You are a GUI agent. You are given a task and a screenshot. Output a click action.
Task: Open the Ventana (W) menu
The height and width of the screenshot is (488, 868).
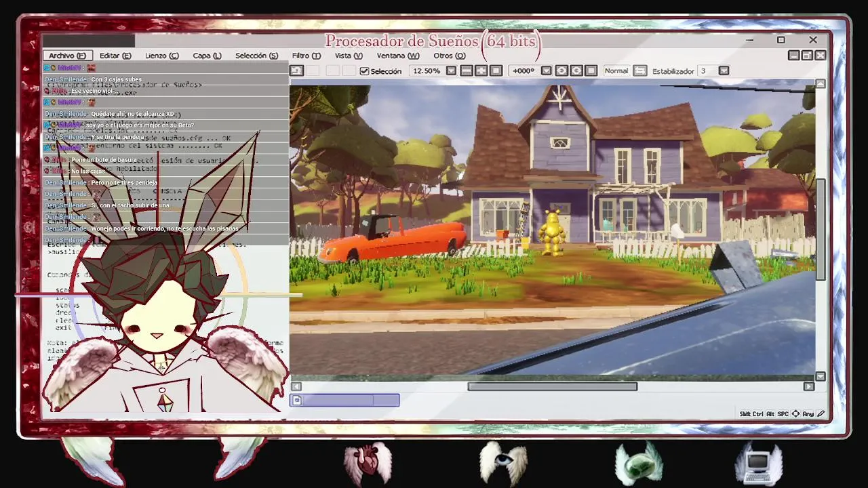point(398,56)
